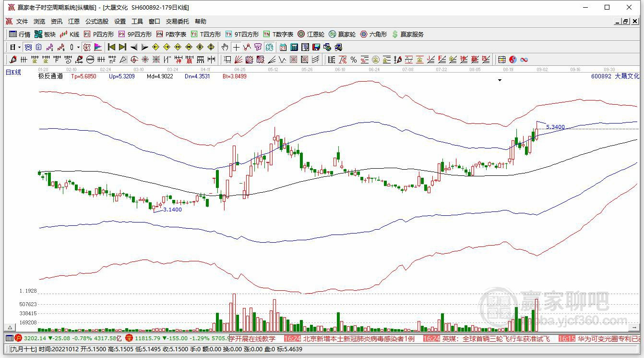Open the 9T四方形 tool
Screen dimensions: 644x358
(x=242, y=34)
